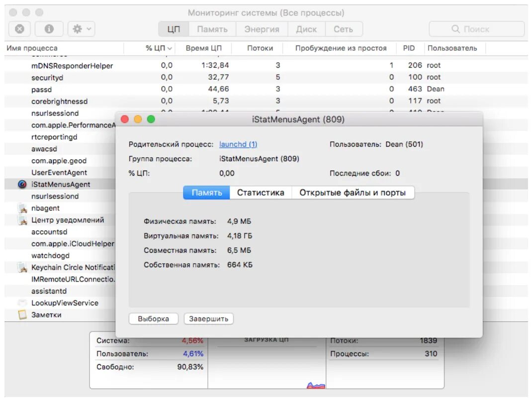The height and width of the screenshot is (401, 532).
Task: Click the Физическая память value 4,9 МБ
Action: coord(239,221)
